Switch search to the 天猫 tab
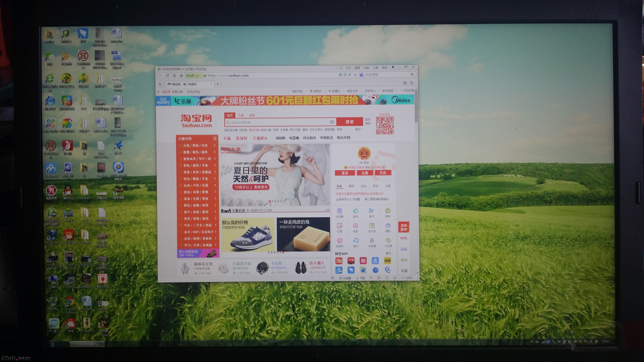 coord(241,115)
